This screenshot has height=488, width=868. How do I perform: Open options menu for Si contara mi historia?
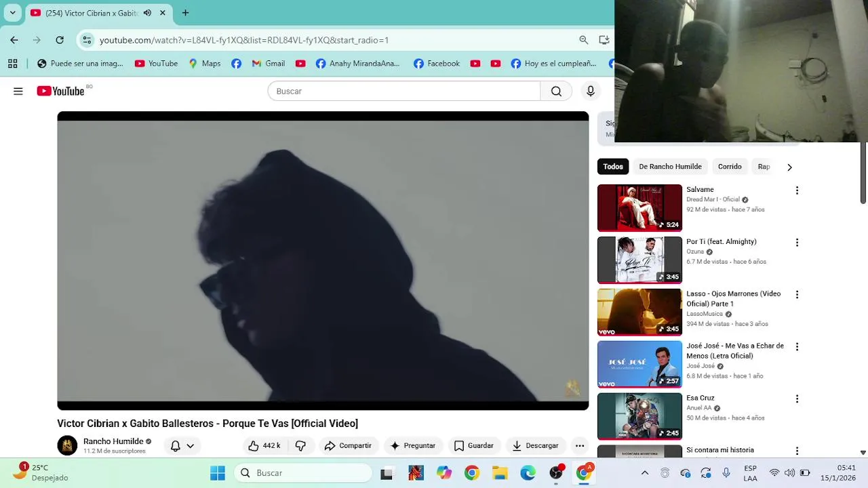797,451
